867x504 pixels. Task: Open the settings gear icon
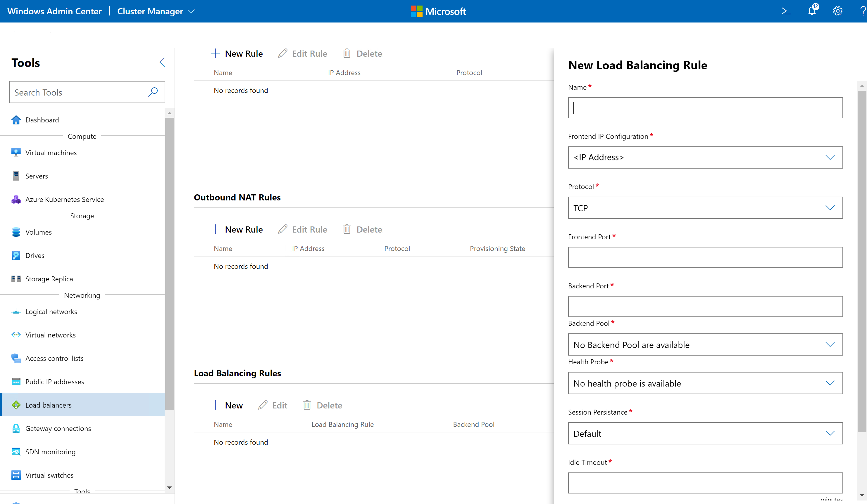click(x=837, y=11)
